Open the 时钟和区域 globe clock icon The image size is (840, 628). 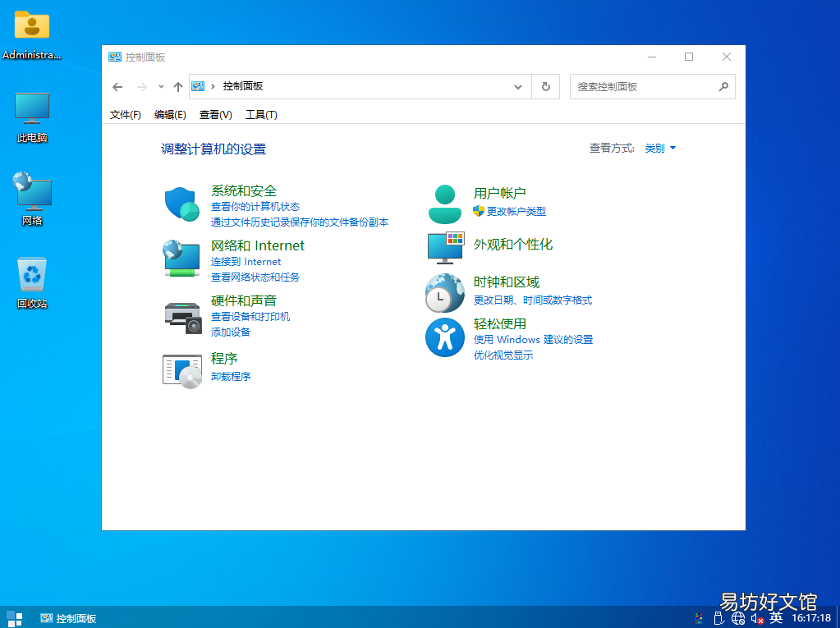click(445, 293)
